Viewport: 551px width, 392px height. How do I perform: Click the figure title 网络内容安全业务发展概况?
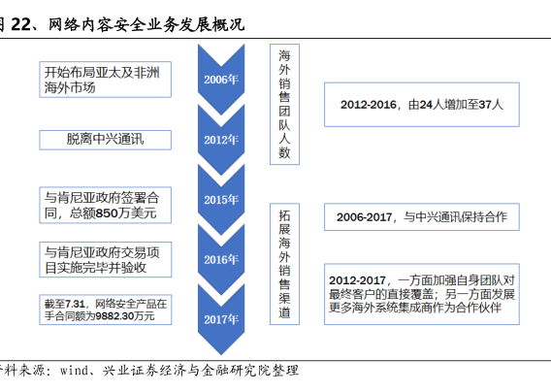(146, 24)
